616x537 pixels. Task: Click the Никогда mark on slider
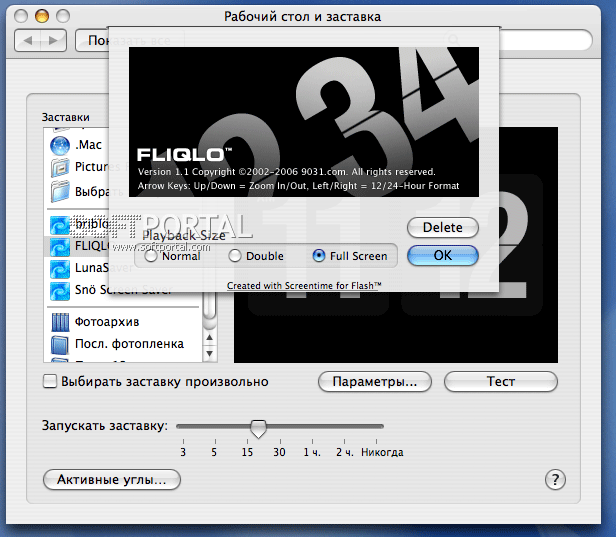coord(382,452)
